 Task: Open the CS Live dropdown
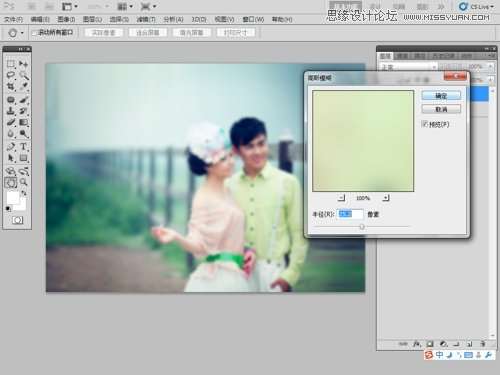click(x=476, y=6)
